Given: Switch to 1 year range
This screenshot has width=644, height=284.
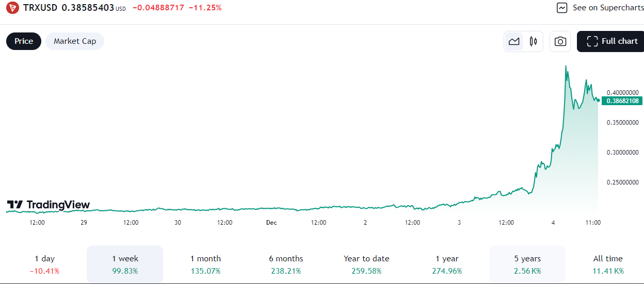Looking at the screenshot, I should (447, 264).
